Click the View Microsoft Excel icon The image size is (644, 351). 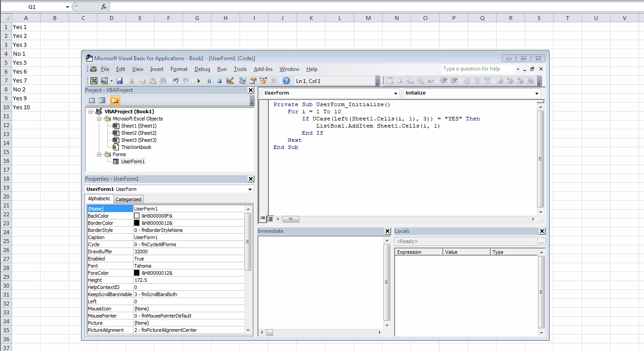coord(94,81)
